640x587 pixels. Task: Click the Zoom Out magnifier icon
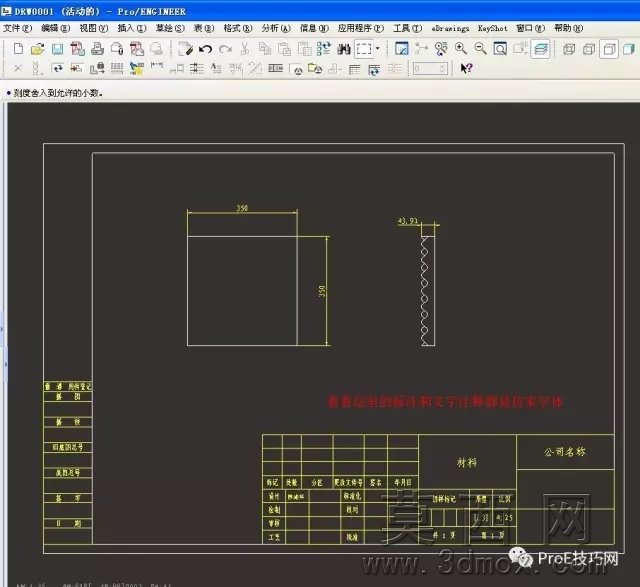[x=480, y=49]
